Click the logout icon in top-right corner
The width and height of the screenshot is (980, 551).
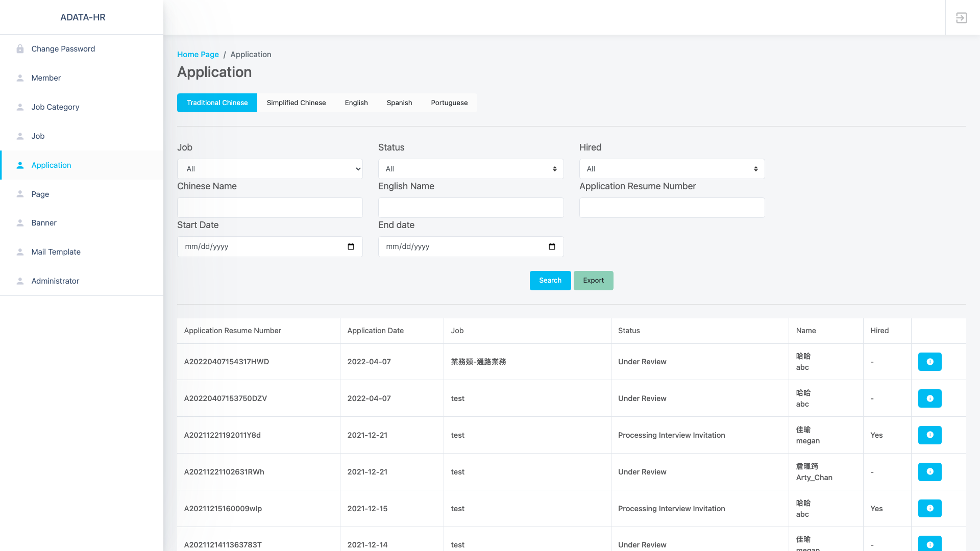(961, 18)
